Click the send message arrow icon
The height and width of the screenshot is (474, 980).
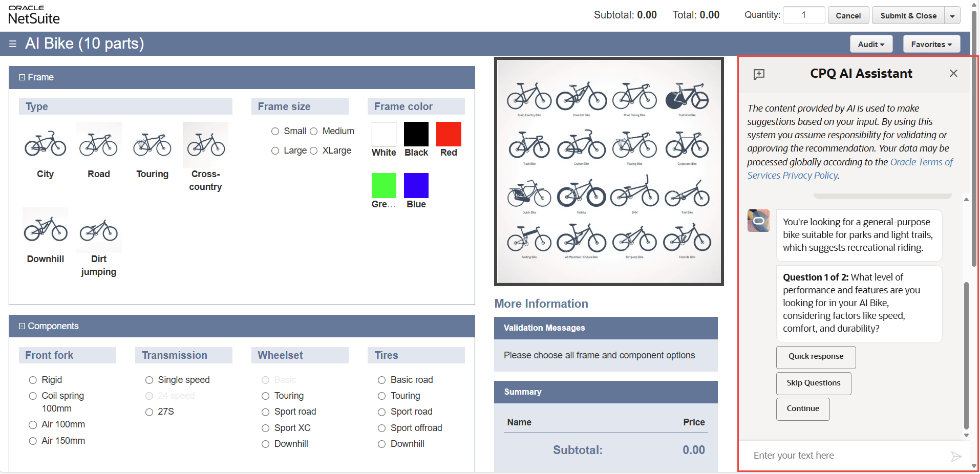[956, 456]
